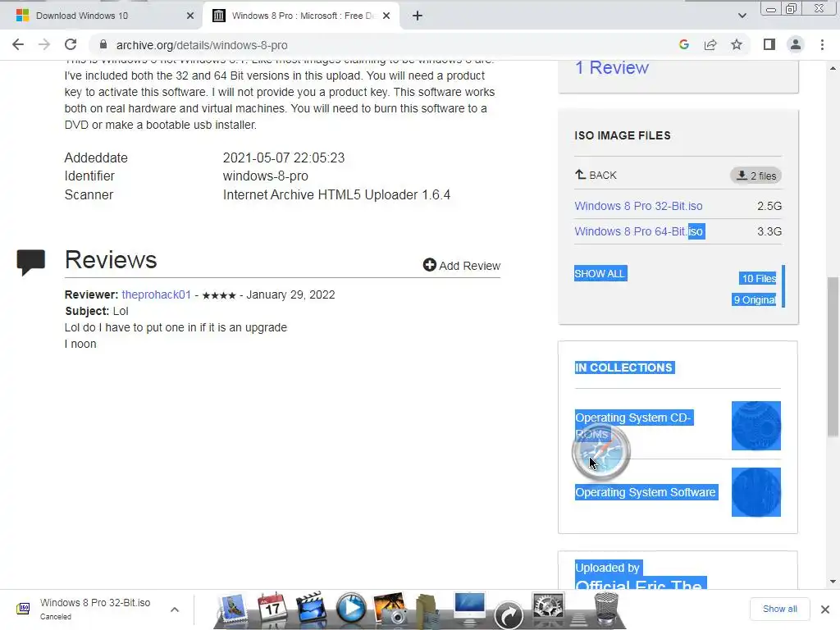Download Windows 8 Pro 64-Bit.iso

[x=639, y=231]
